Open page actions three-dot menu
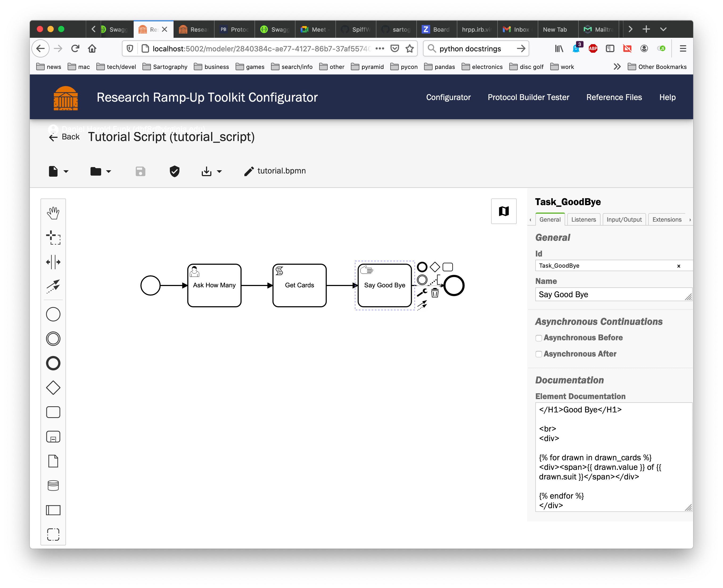The image size is (723, 588). [x=380, y=48]
